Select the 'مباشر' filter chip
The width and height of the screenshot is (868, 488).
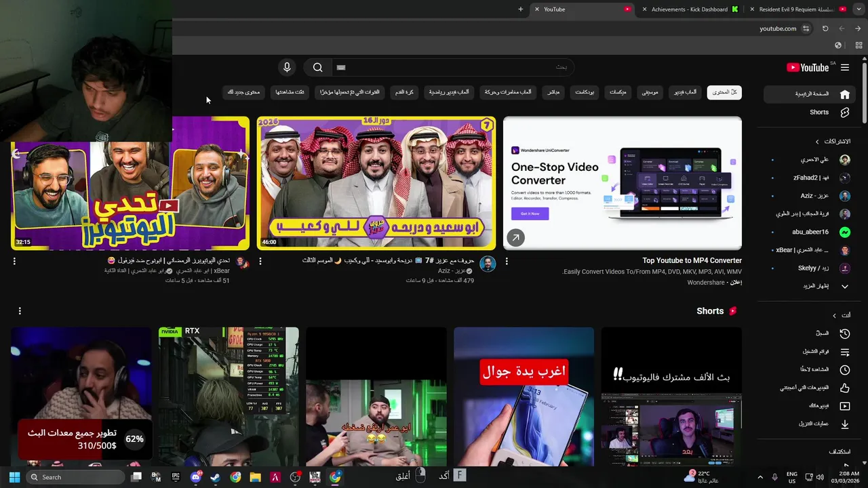553,92
